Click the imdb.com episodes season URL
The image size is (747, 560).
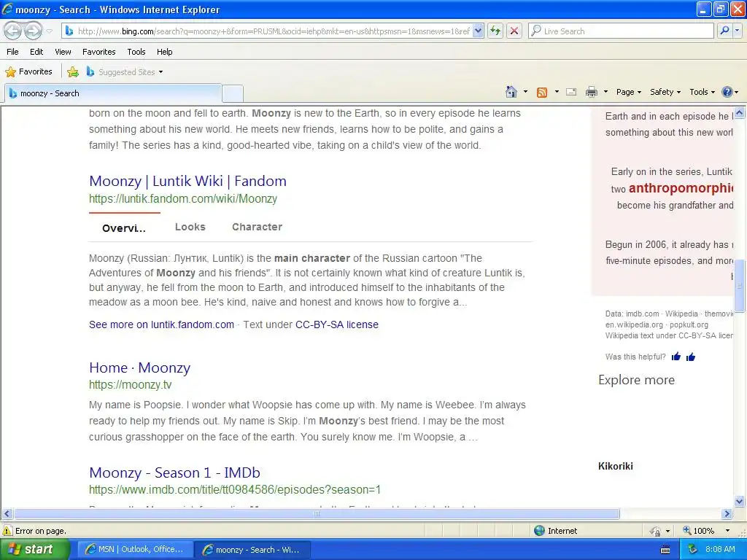[x=235, y=489]
